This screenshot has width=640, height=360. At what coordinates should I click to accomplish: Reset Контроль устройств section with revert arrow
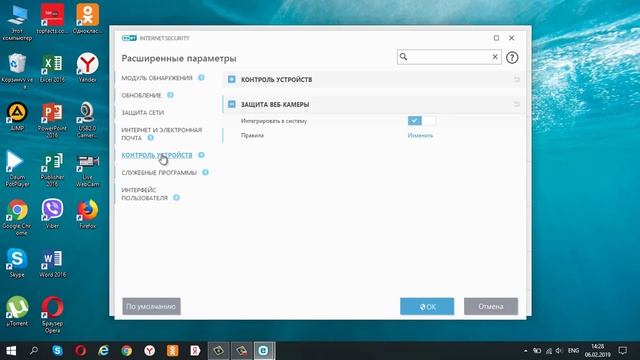pyautogui.click(x=517, y=80)
